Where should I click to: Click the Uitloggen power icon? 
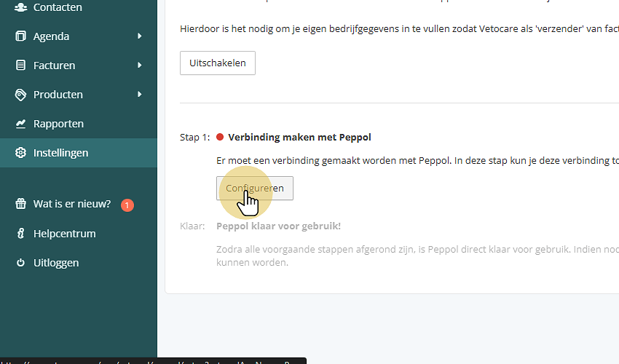click(x=20, y=263)
